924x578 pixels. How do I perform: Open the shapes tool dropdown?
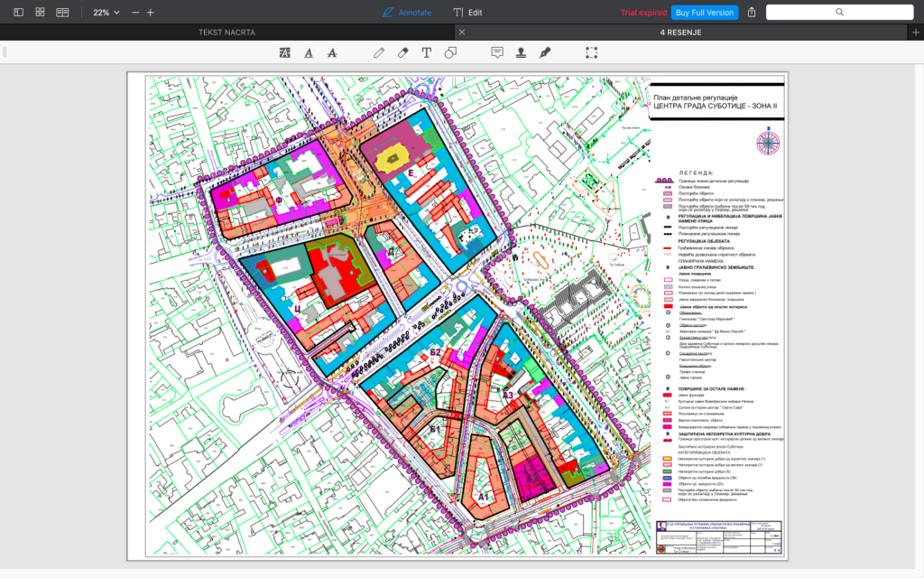click(x=450, y=52)
